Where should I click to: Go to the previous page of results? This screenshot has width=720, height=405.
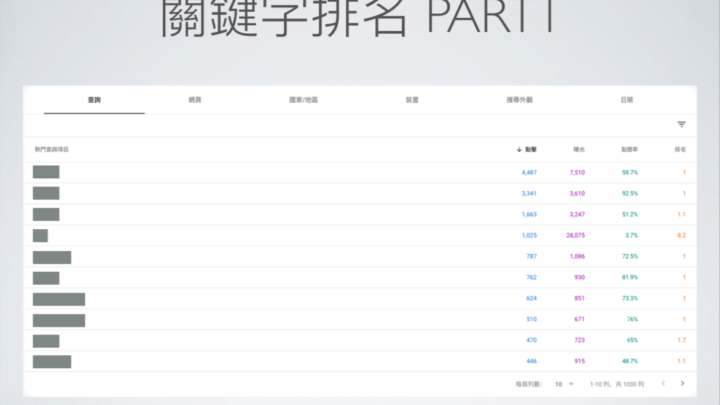(662, 383)
